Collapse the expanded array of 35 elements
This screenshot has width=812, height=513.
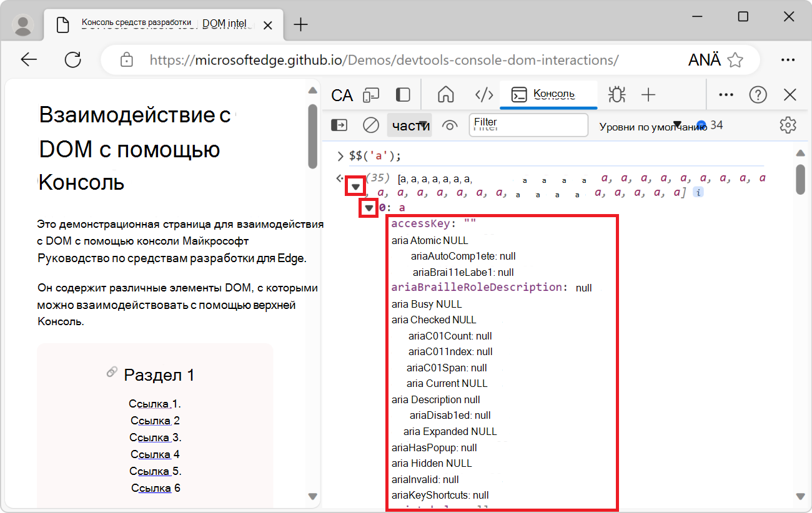(355, 185)
